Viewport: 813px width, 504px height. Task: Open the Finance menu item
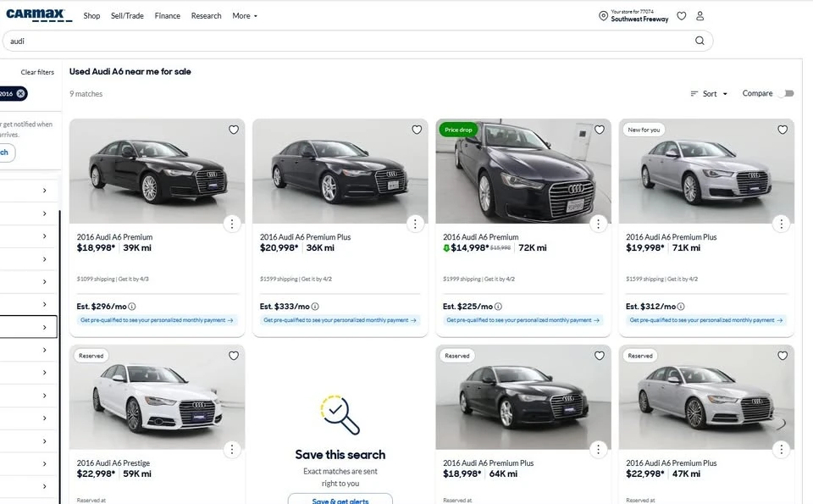pos(168,16)
